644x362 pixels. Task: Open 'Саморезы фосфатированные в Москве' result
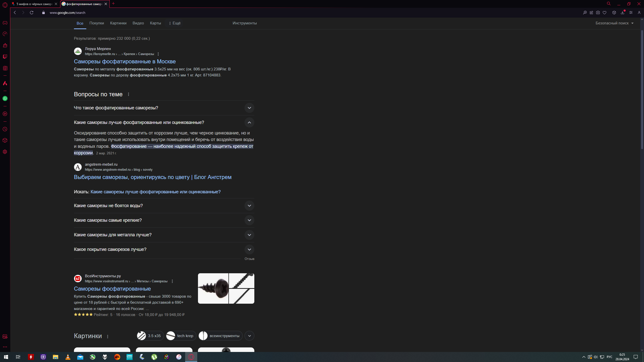125,62
